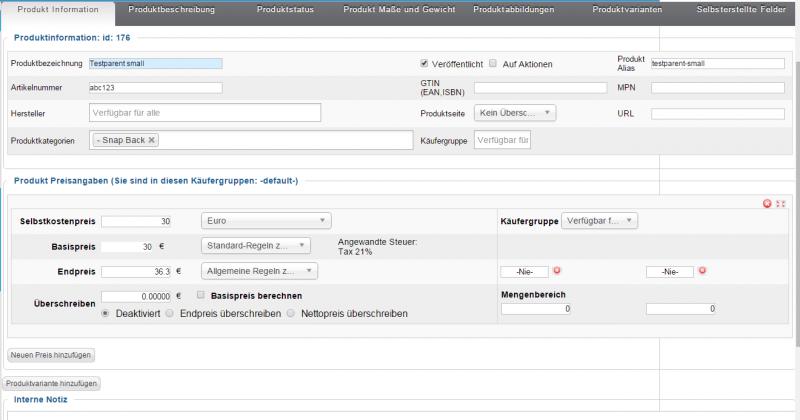The image size is (800, 420).
Task: Clear the second -Nie- date field
Action: coord(702,271)
